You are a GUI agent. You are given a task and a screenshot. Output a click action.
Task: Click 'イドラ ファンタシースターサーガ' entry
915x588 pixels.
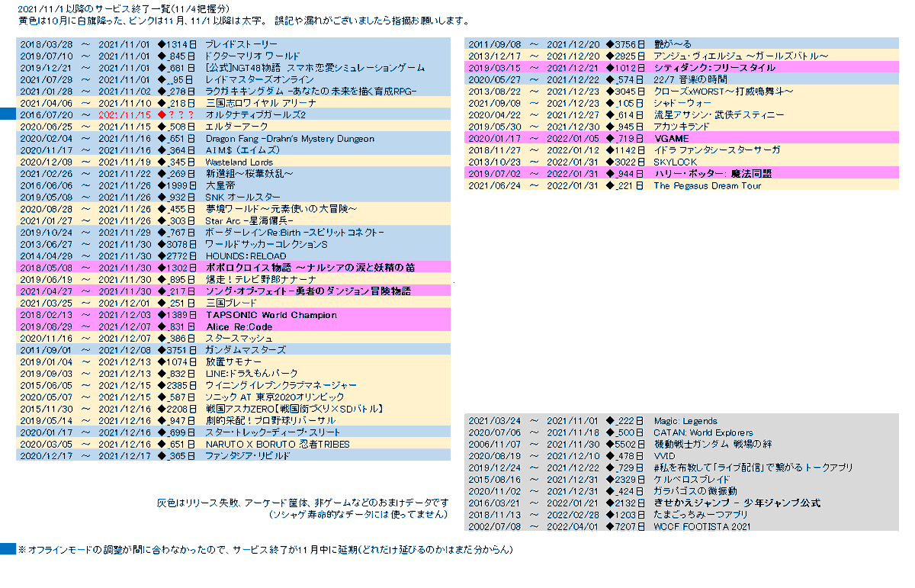point(717,150)
